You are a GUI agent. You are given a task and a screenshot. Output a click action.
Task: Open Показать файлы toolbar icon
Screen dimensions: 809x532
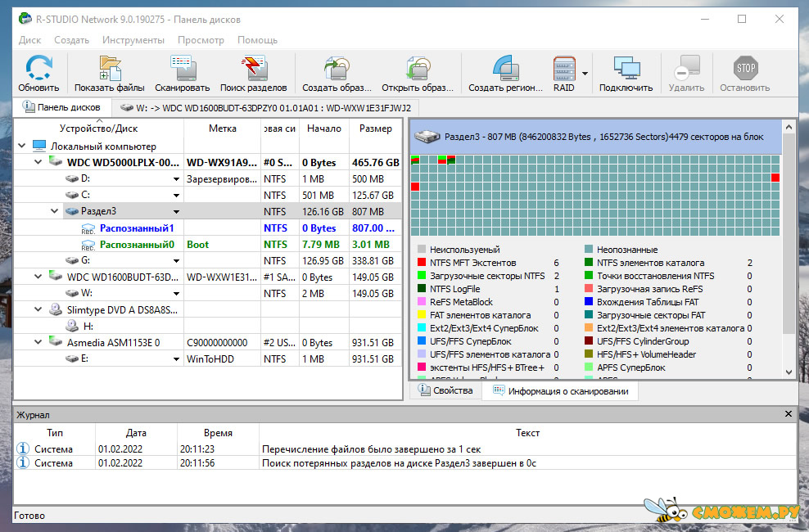tap(110, 68)
